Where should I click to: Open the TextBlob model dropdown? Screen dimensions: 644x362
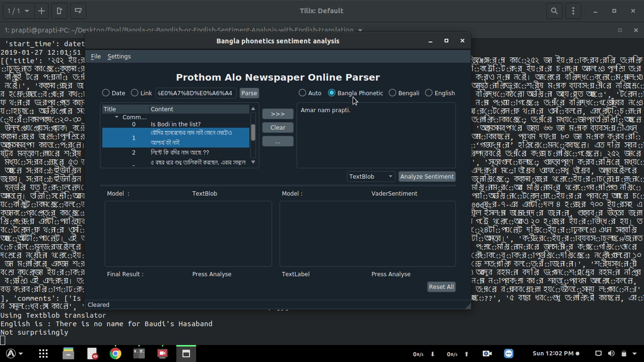click(371, 176)
